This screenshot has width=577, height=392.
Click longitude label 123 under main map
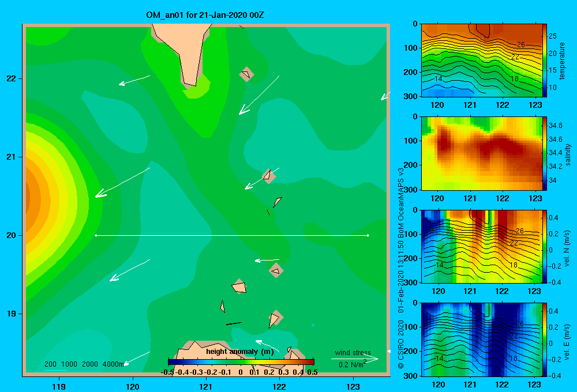click(353, 387)
